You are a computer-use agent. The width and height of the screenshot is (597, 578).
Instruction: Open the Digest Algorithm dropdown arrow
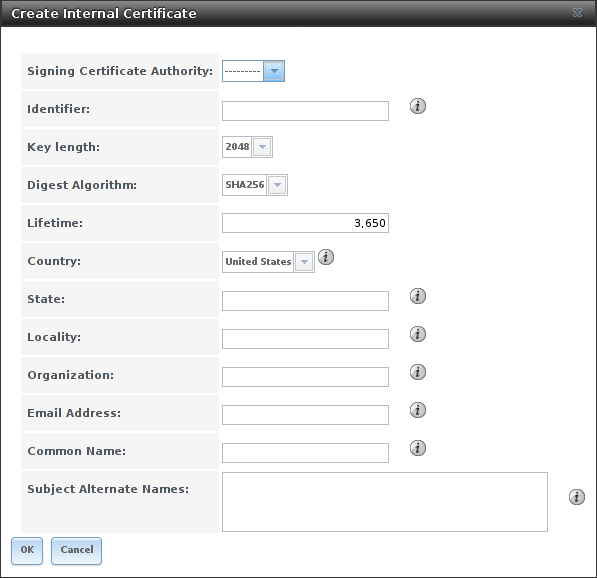pyautogui.click(x=277, y=185)
